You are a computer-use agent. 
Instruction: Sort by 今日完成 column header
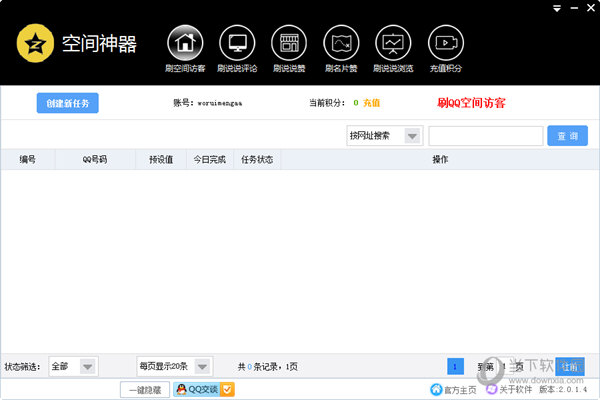click(210, 159)
